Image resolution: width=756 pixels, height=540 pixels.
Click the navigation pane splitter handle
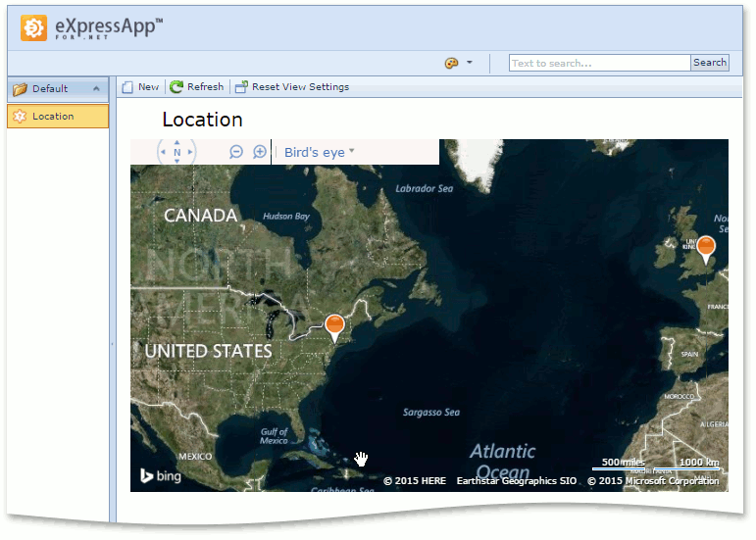click(113, 344)
